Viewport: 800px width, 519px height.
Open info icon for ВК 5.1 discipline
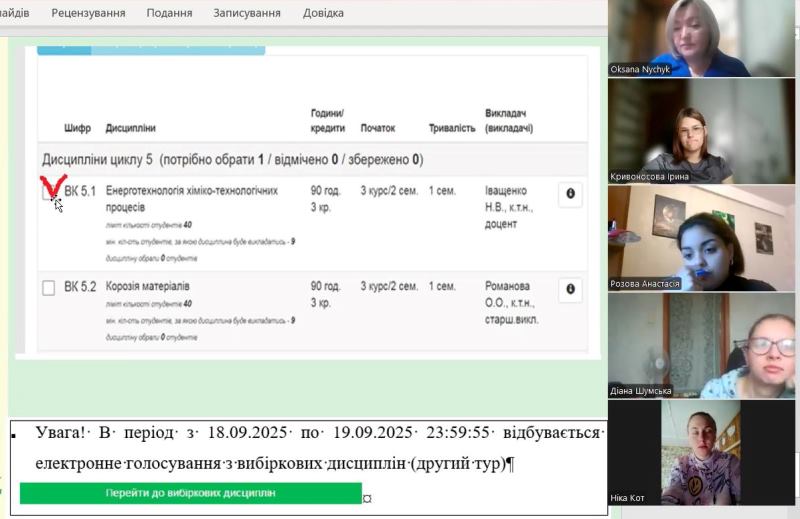tap(570, 194)
